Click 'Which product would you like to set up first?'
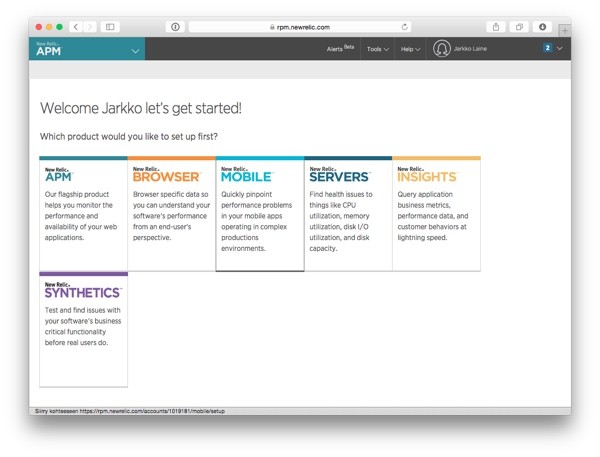The width and height of the screenshot is (600, 457). click(x=129, y=137)
